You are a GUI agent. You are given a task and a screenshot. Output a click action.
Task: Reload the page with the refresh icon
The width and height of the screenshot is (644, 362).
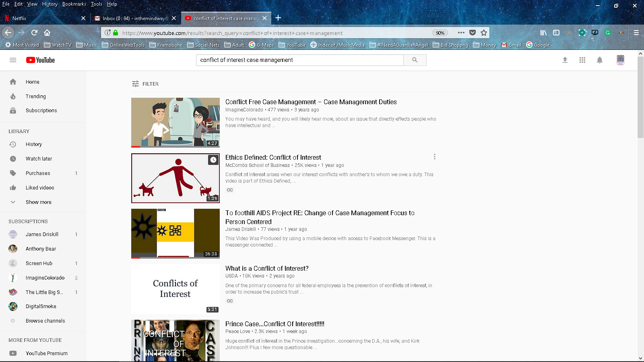pyautogui.click(x=35, y=33)
